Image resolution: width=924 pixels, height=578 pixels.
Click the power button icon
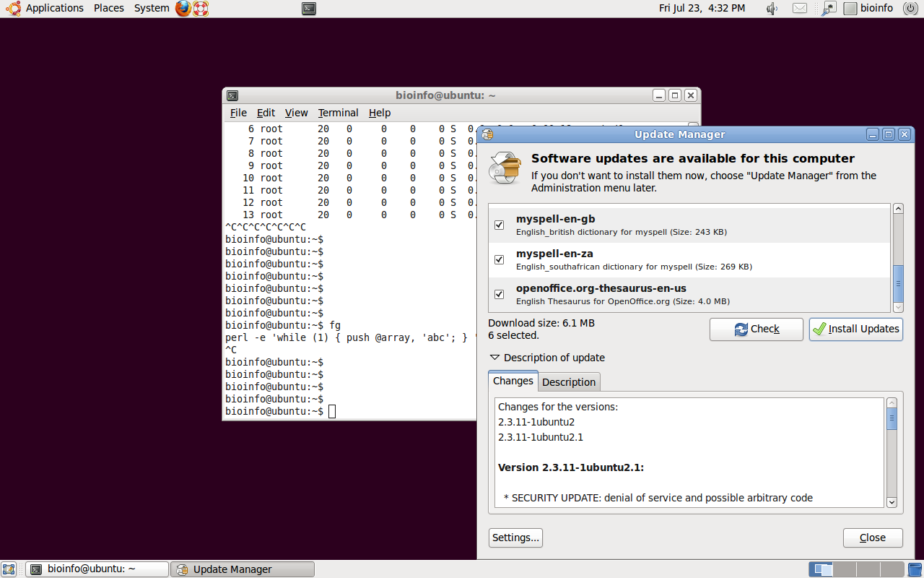pos(909,9)
